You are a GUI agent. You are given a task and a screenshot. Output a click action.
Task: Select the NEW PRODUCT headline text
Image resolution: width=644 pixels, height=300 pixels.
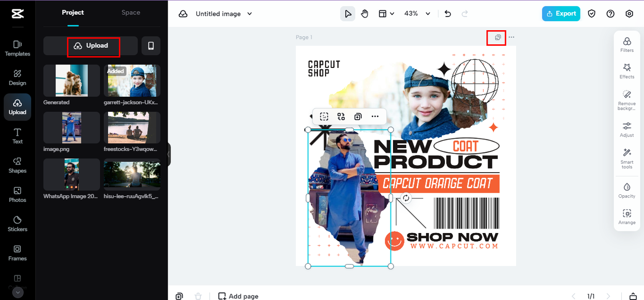[x=436, y=154]
